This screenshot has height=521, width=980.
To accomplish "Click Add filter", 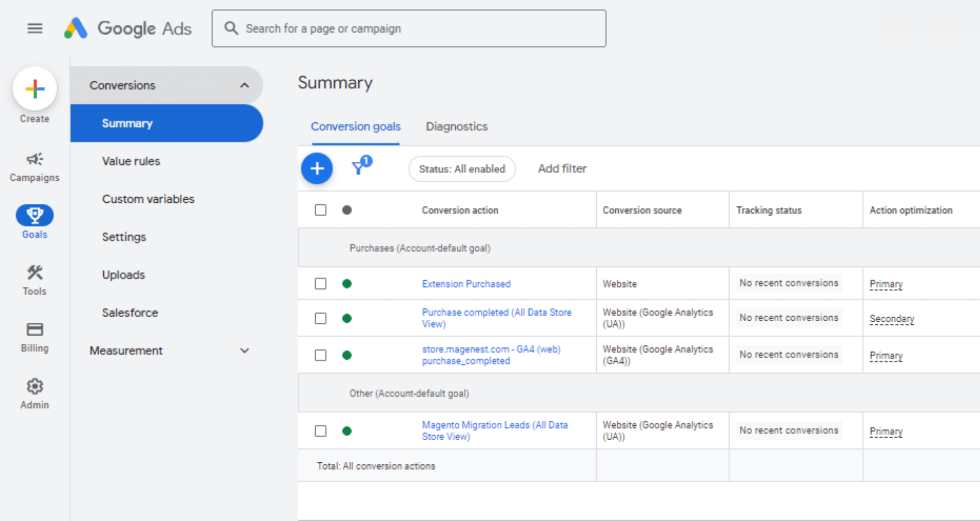I will coord(562,169).
